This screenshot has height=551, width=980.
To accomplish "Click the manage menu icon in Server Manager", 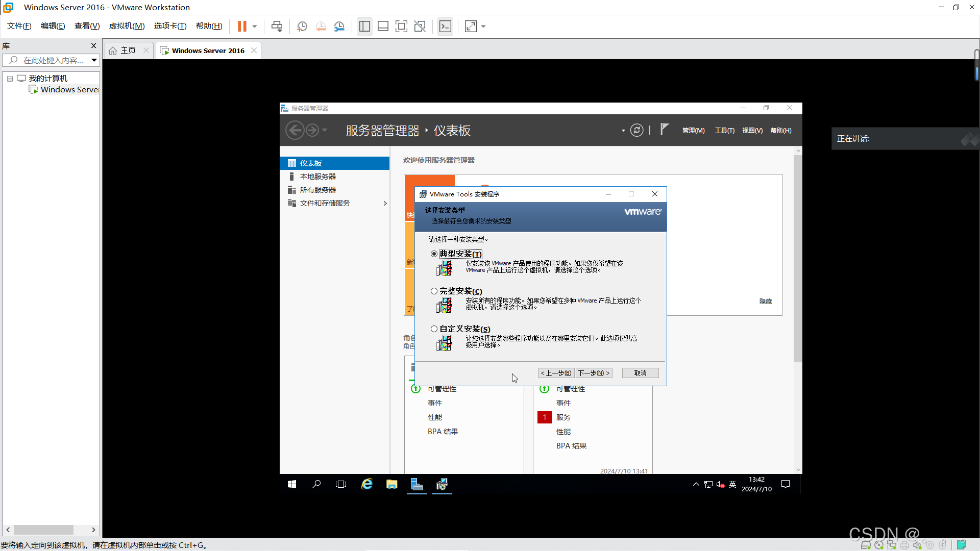I will point(692,131).
